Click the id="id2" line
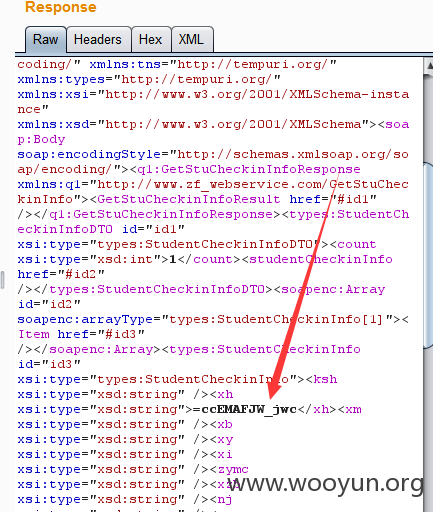Viewport: 433px width, 512px height. pyautogui.click(x=49, y=304)
